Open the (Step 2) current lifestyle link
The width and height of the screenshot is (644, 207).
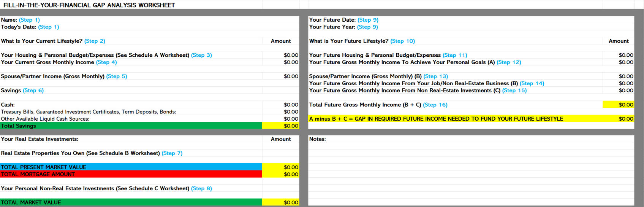click(x=95, y=41)
